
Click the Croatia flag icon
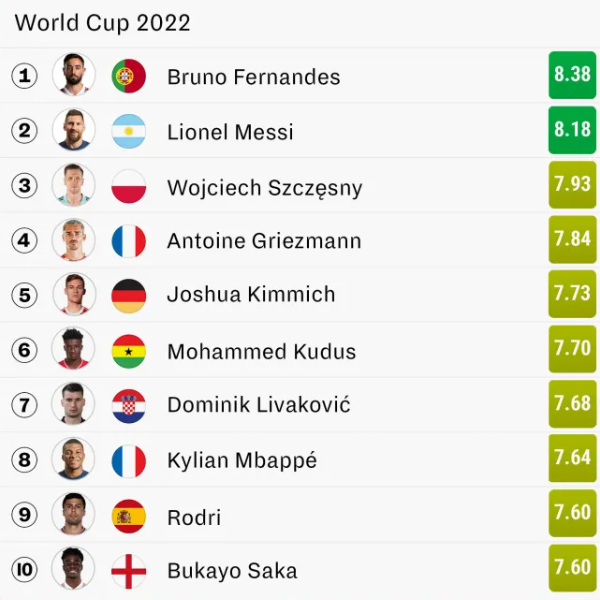129,405
